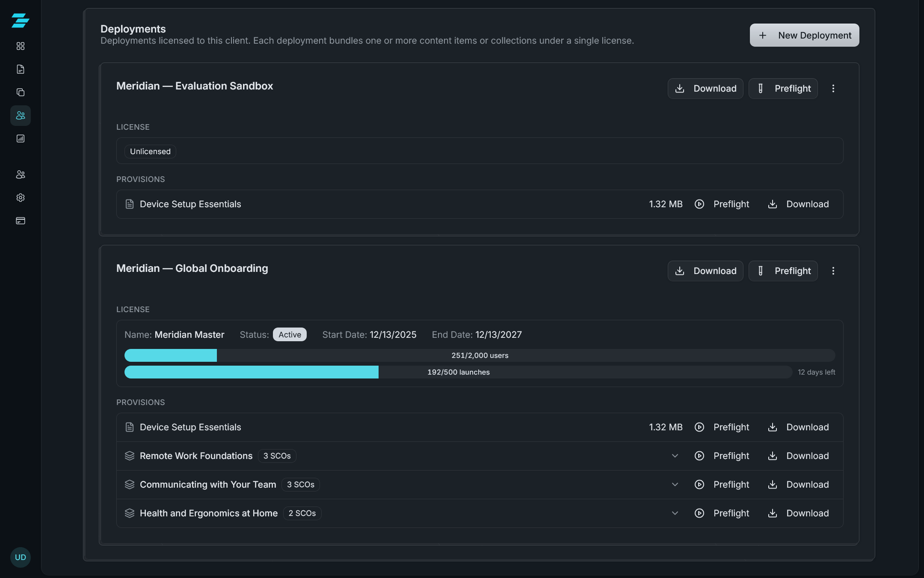This screenshot has width=924, height=578.
Task: Click the 251/2,000 users progress bar
Action: [480, 355]
